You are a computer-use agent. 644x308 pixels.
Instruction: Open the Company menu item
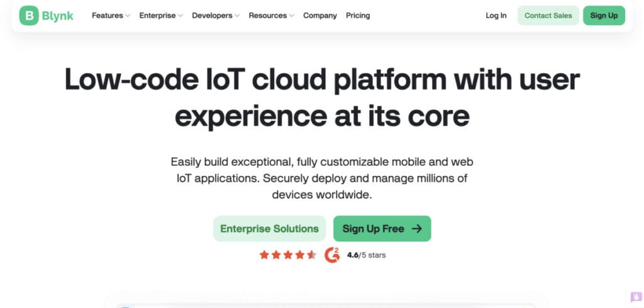point(320,16)
